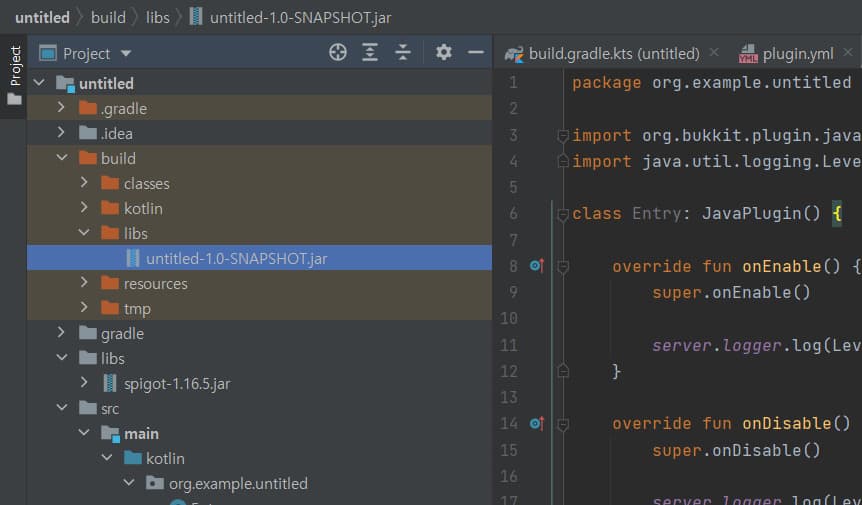
Task: Collapse the build folder
Action: 62,158
